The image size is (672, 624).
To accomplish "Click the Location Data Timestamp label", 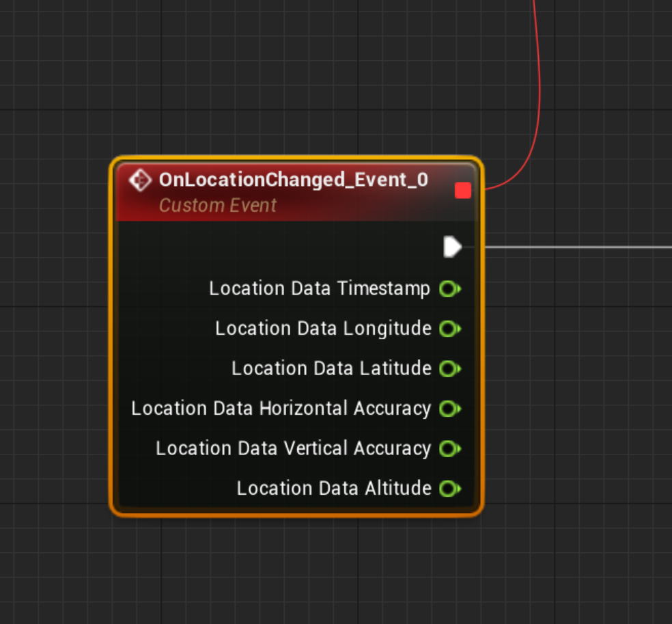I will 320,288.
